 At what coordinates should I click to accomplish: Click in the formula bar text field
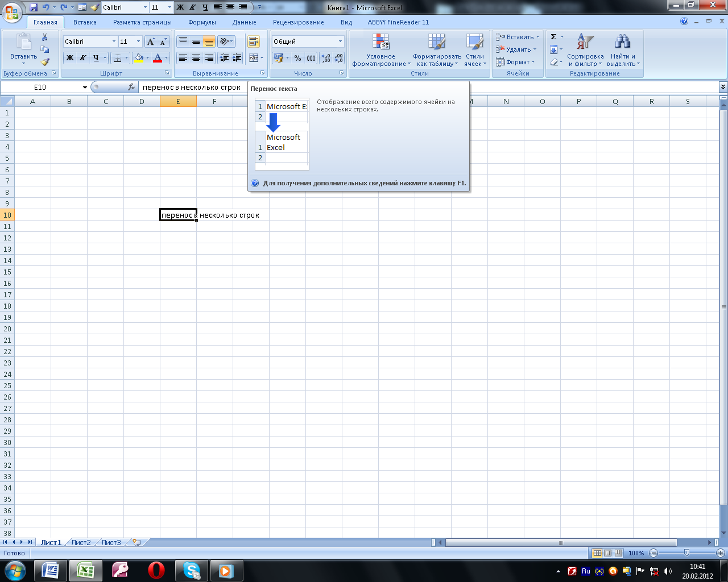tap(429, 87)
